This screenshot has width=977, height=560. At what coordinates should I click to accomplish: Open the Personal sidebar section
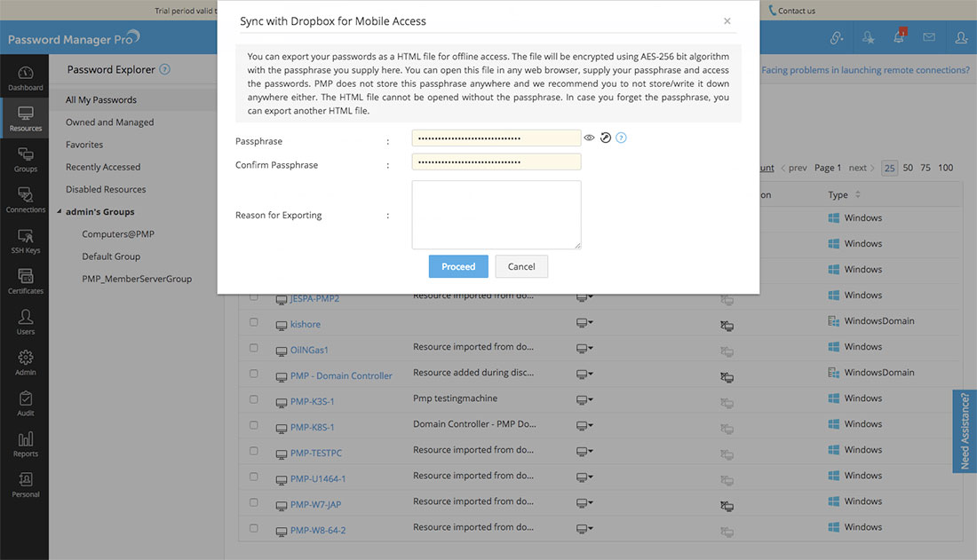(25, 485)
